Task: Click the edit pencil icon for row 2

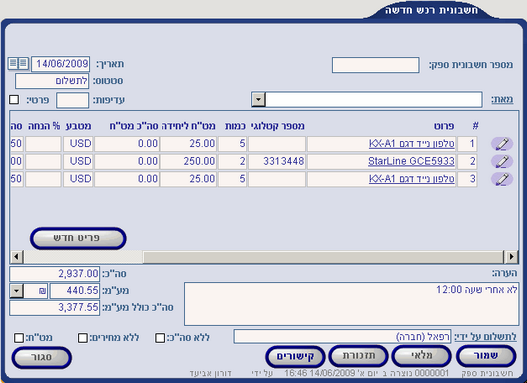Action: click(502, 161)
